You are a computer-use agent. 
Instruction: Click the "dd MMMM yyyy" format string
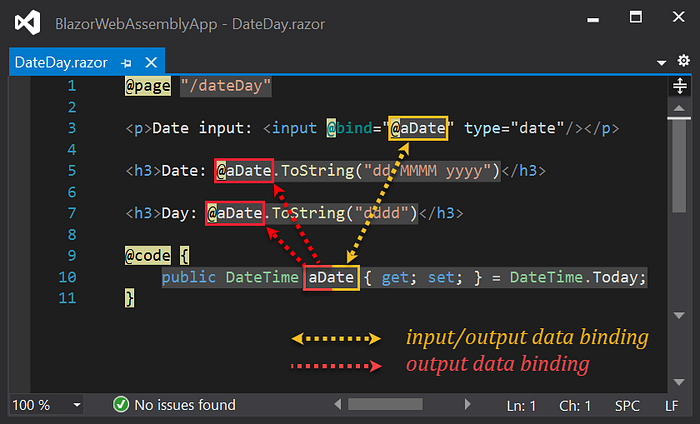pos(428,170)
